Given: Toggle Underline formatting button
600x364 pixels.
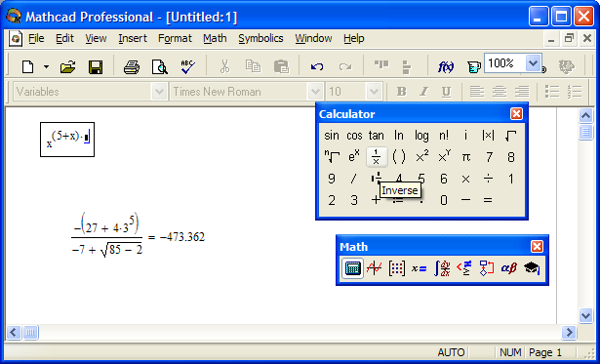Looking at the screenshot, I should (x=446, y=92).
